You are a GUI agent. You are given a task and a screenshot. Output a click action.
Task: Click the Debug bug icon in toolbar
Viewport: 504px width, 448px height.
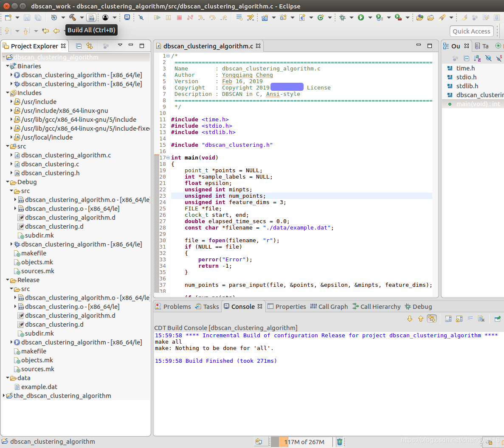(342, 17)
